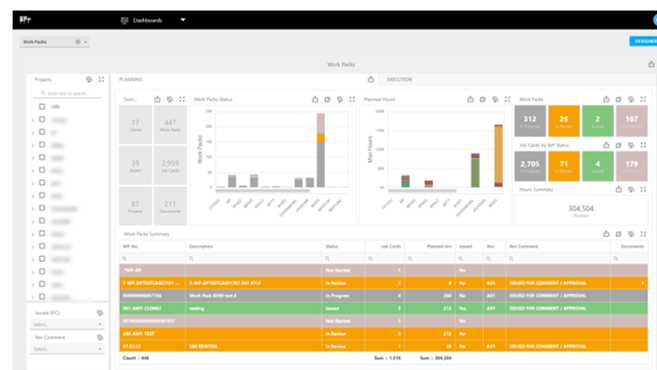The height and width of the screenshot is (370, 657).
Task: Export the Planned Hours chart
Action: pyautogui.click(x=471, y=99)
